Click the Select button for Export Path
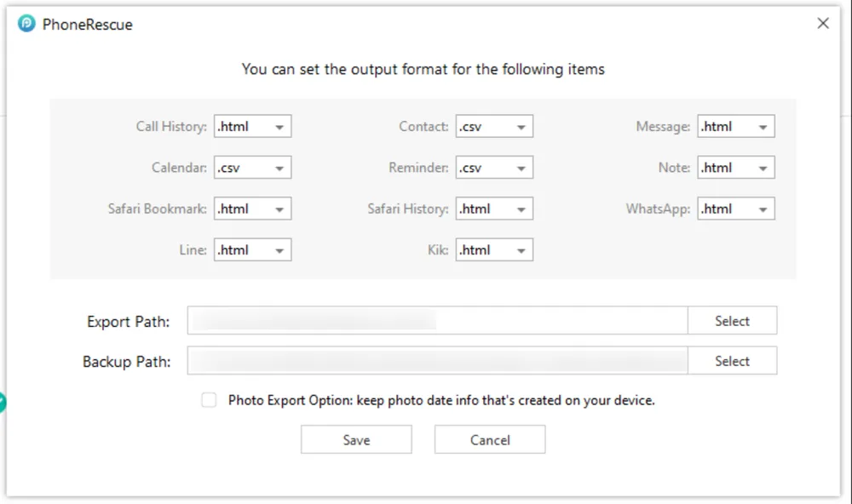 pyautogui.click(x=732, y=321)
